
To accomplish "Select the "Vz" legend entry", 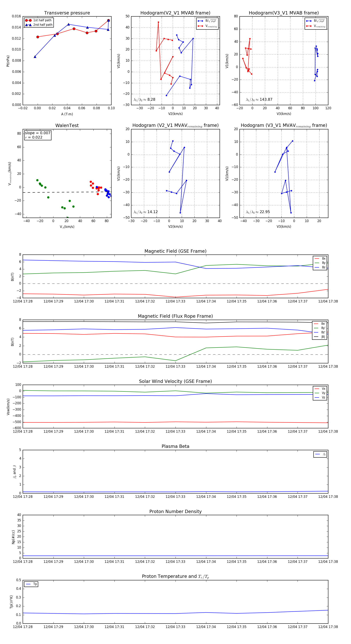I will [320, 398].
